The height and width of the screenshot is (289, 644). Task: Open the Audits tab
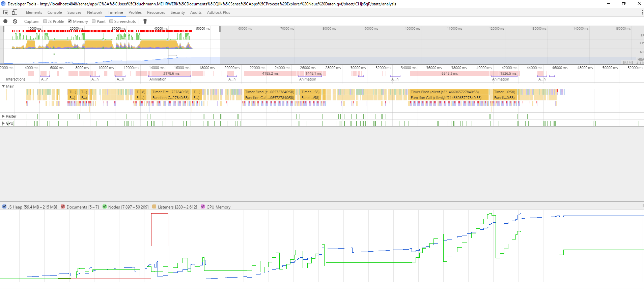pos(196,12)
